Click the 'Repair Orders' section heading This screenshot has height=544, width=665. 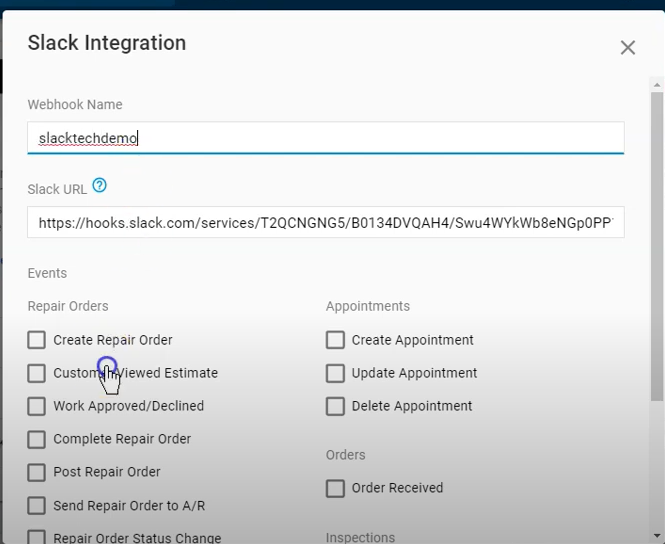click(x=68, y=306)
